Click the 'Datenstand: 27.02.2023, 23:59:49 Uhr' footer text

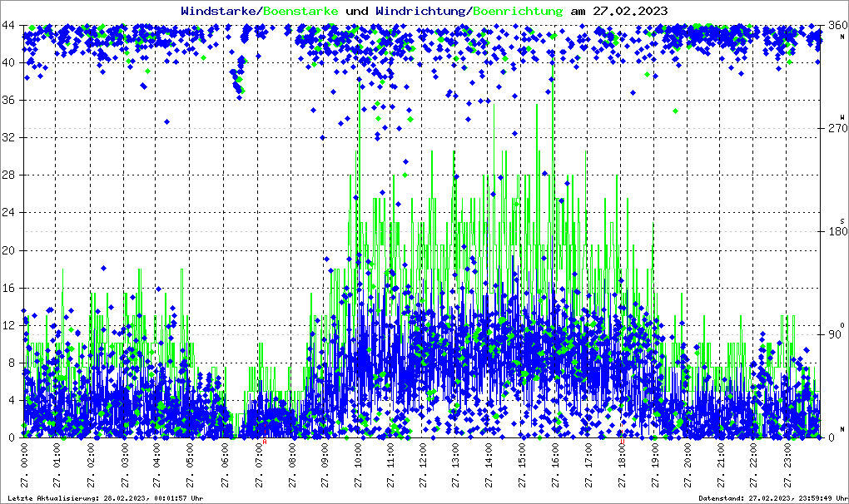click(x=772, y=498)
